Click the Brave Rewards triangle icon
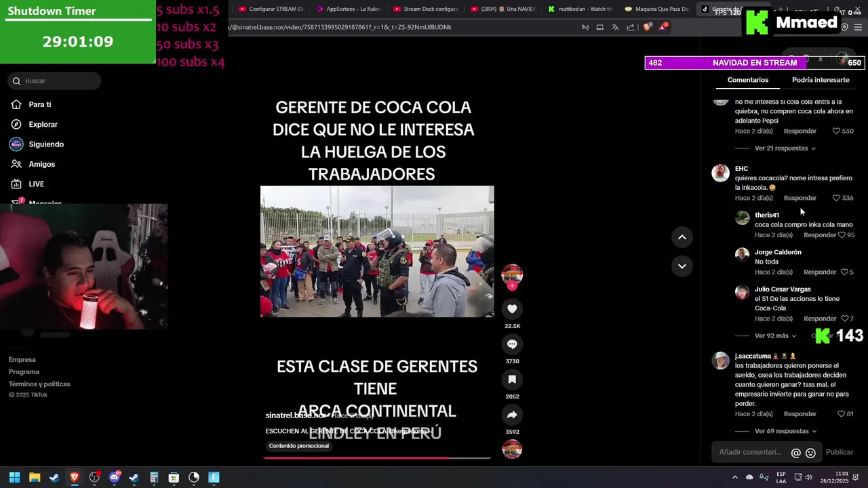Image resolution: width=868 pixels, height=488 pixels. (x=664, y=27)
